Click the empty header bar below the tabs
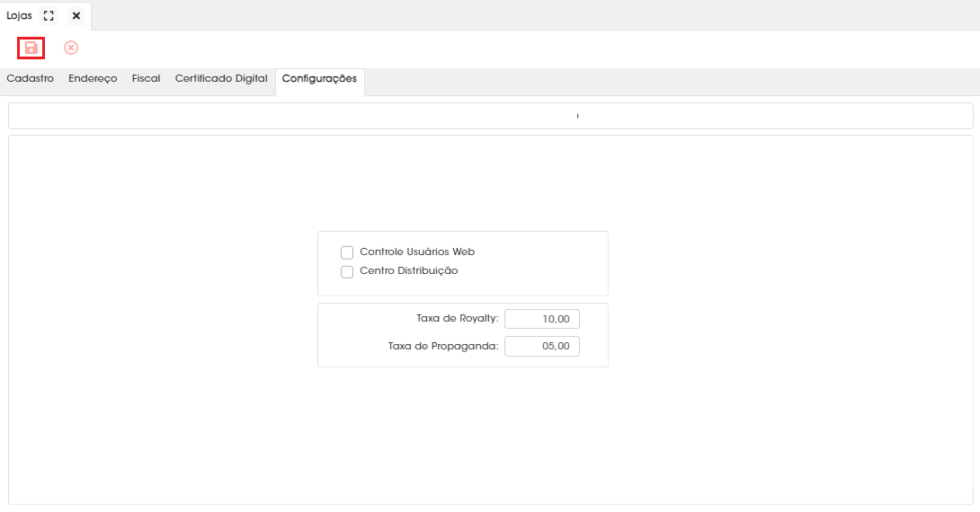Image resolution: width=980 pixels, height=512 pixels. 491,116
